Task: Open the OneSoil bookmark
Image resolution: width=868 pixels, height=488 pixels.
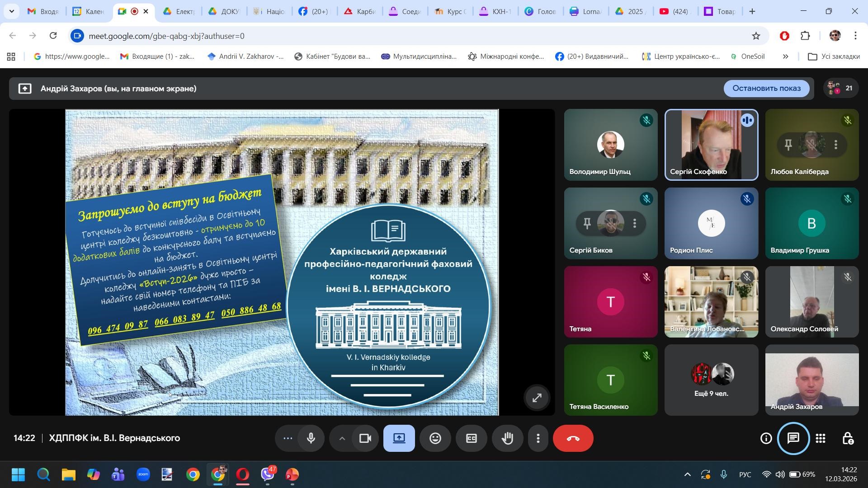Action: [x=748, y=56]
